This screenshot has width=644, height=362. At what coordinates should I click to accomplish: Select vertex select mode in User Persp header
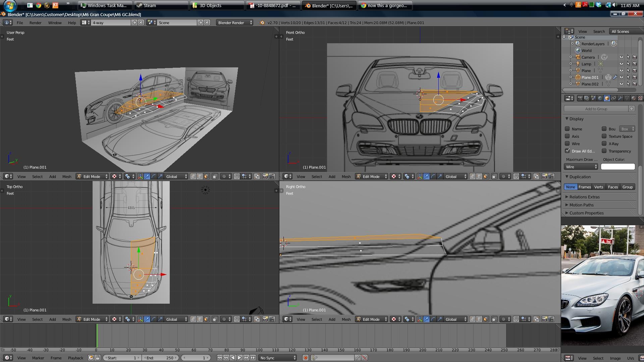(x=193, y=176)
